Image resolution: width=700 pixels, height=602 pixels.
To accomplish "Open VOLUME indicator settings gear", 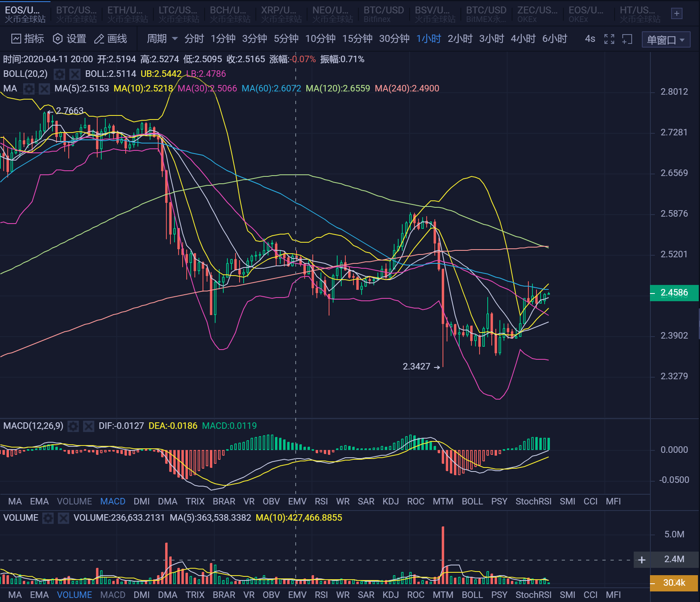I will tap(48, 518).
